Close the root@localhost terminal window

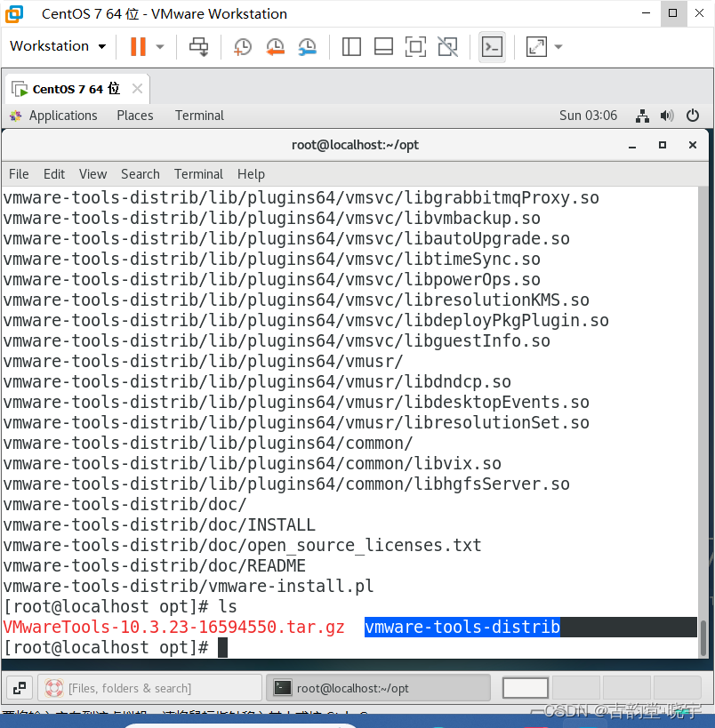692,145
